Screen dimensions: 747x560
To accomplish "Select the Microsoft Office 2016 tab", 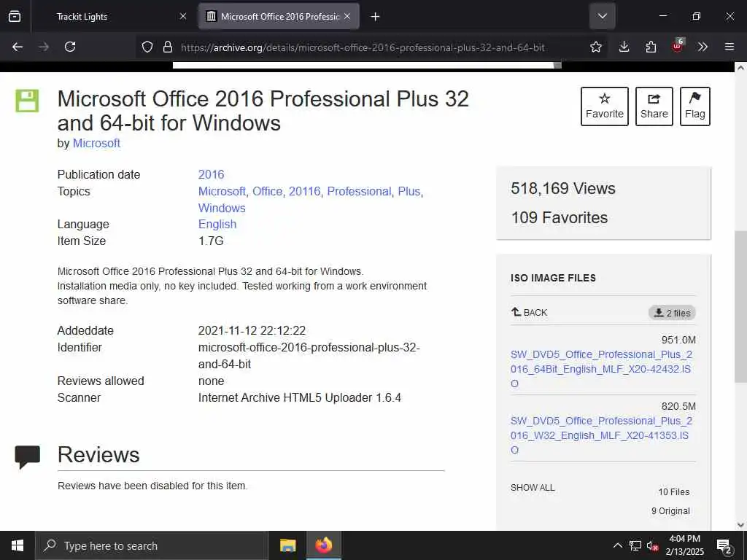I will 279,16.
